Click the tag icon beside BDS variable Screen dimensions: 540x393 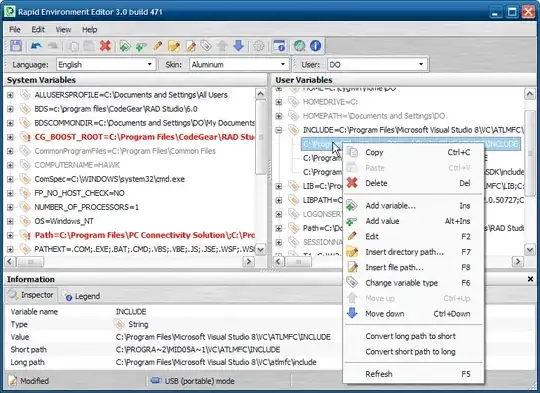[x=25, y=109]
